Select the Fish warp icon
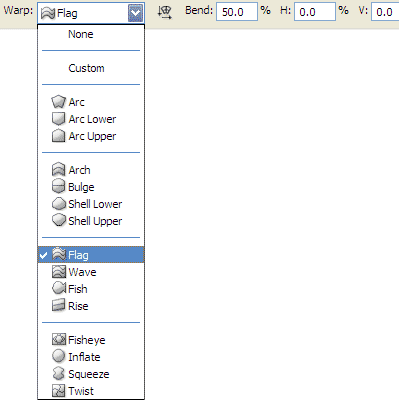 [59, 289]
